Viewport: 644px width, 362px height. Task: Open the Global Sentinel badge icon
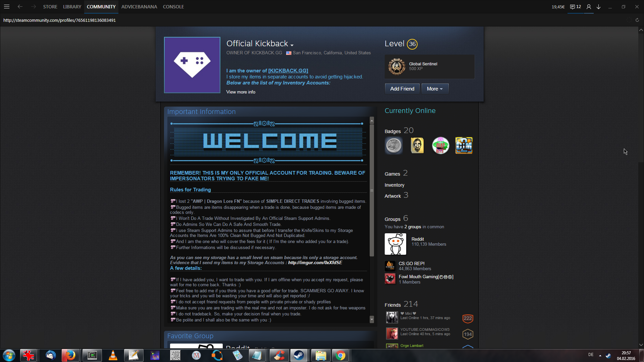pos(397,66)
